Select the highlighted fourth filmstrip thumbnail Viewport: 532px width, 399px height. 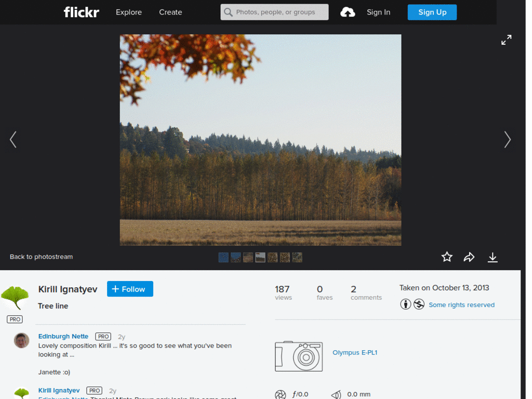[260, 258]
